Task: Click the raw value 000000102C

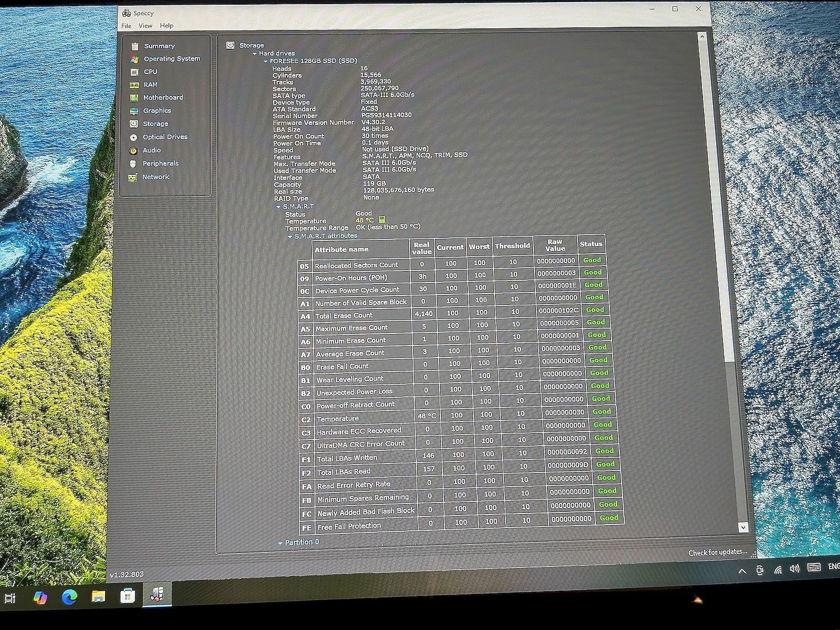Action: [559, 310]
